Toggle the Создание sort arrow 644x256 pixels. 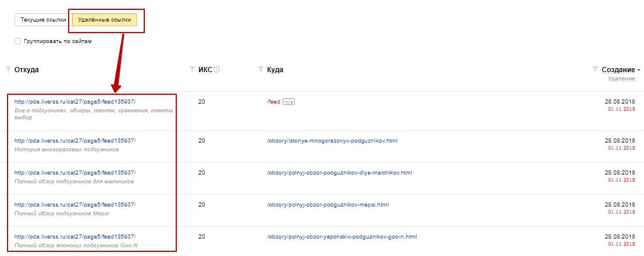click(639, 70)
